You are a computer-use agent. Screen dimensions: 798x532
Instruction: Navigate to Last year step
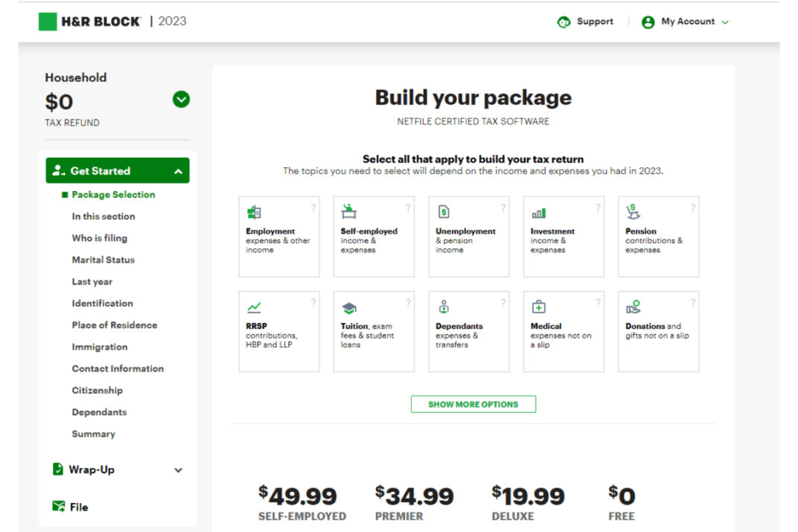coord(92,281)
